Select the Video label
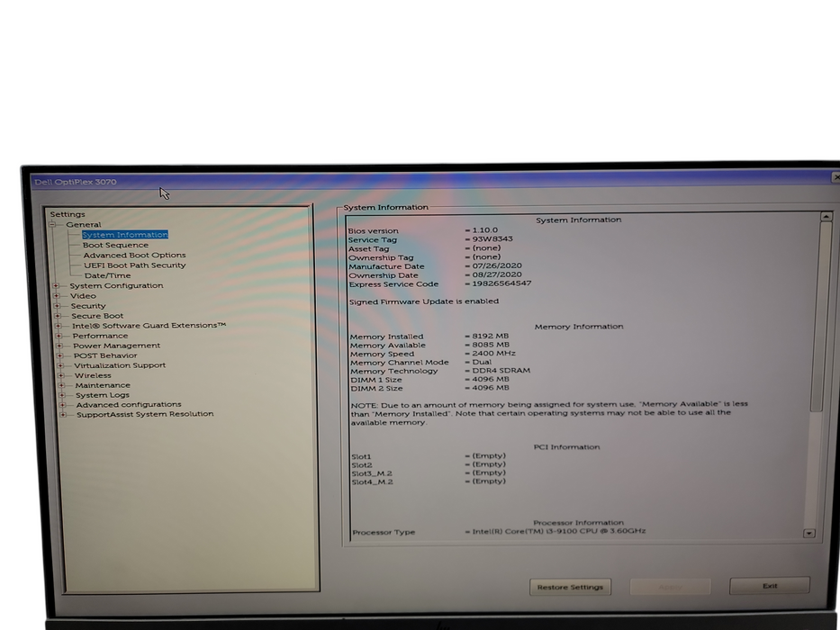 click(x=83, y=296)
